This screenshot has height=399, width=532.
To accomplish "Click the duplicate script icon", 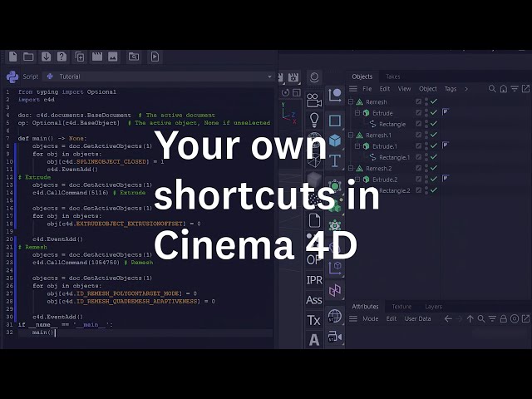I will 80,57.
